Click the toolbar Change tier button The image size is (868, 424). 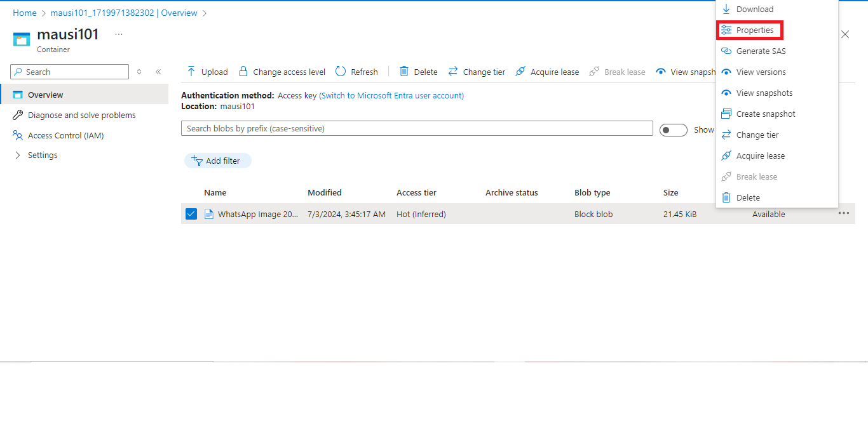(x=477, y=72)
